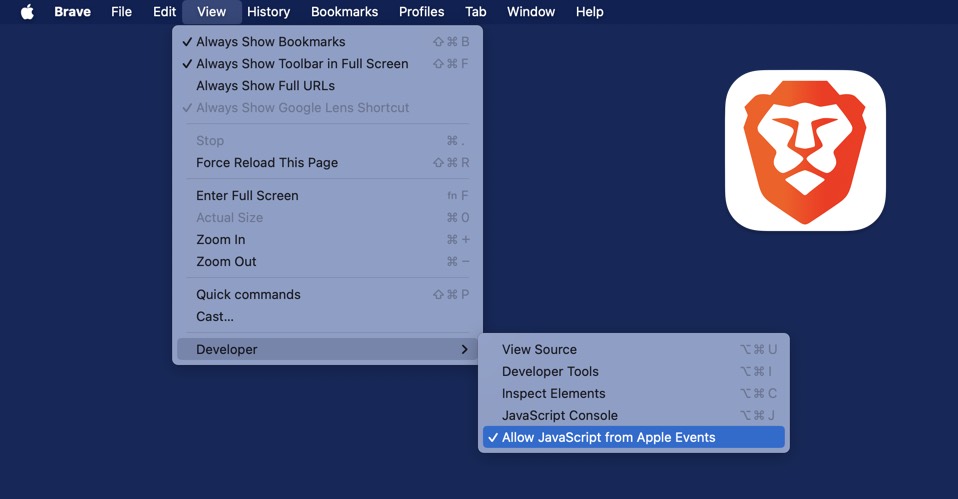Open the Edit menu
The height and width of the screenshot is (499, 958).
click(x=164, y=12)
